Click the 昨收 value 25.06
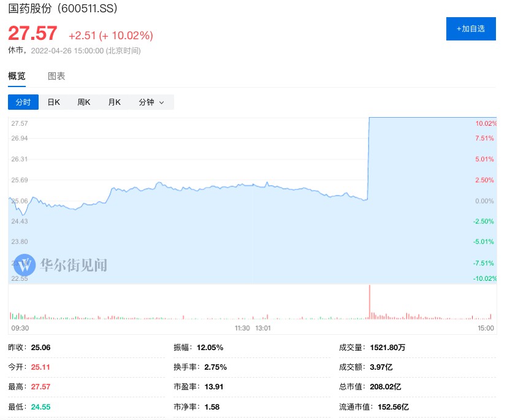The image size is (507, 420). [40, 348]
